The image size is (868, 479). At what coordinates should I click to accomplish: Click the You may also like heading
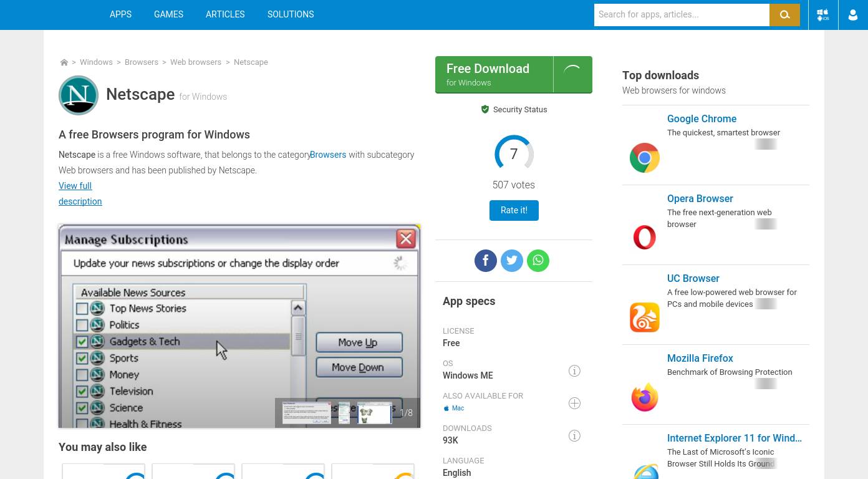(x=103, y=447)
